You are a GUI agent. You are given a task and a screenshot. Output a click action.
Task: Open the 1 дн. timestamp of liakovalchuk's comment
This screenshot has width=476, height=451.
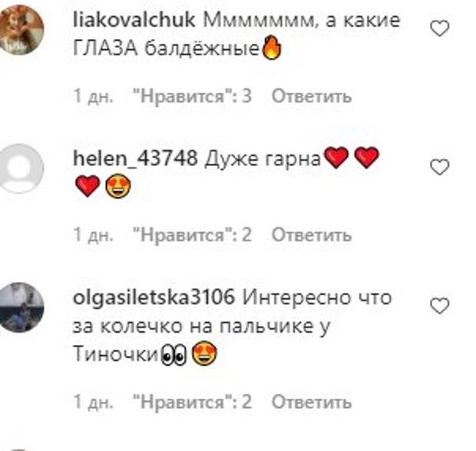[x=93, y=96]
